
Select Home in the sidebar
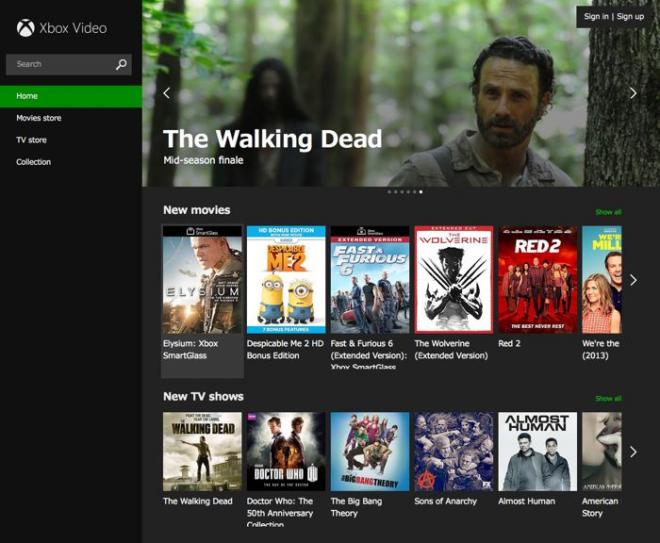pyautogui.click(x=71, y=96)
